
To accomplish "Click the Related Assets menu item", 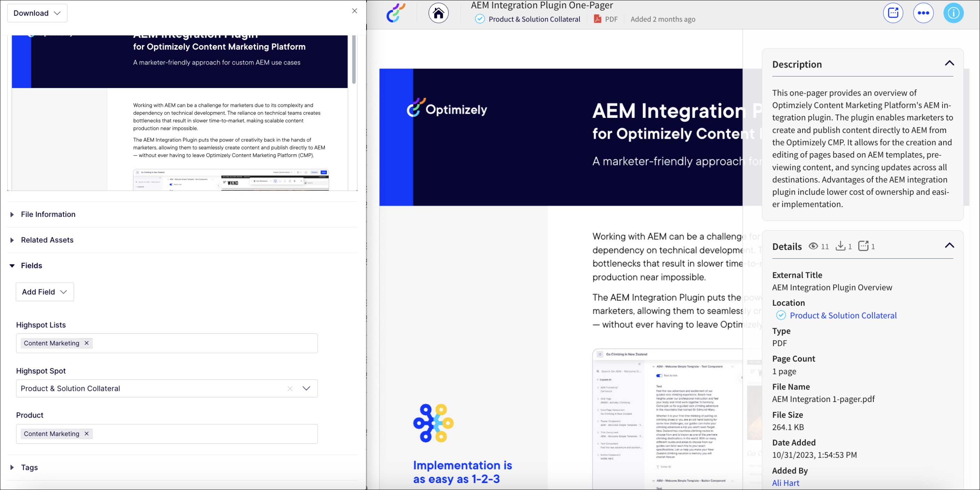I will 47,240.
